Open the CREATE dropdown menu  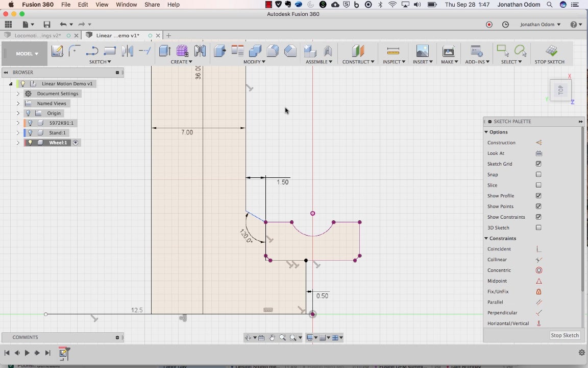(x=182, y=62)
